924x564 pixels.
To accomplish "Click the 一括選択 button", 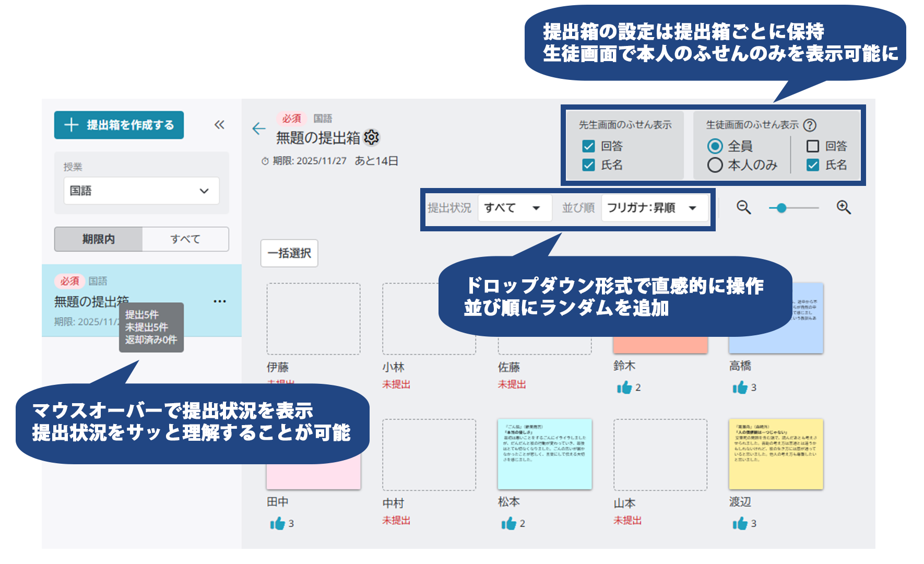I will [290, 253].
